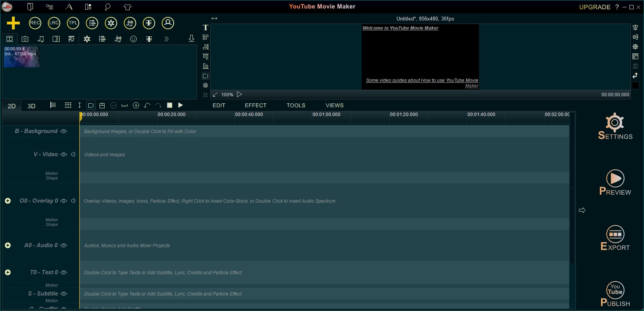This screenshot has height=311, width=644.
Task: Open the 100% zoom level dropdown
Action: [x=227, y=95]
